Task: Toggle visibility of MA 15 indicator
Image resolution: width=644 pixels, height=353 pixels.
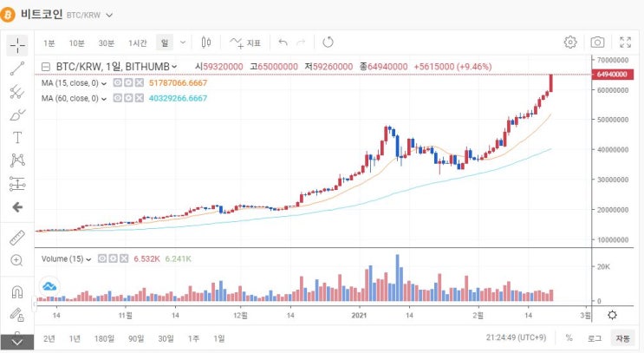Action: pyautogui.click(x=118, y=82)
